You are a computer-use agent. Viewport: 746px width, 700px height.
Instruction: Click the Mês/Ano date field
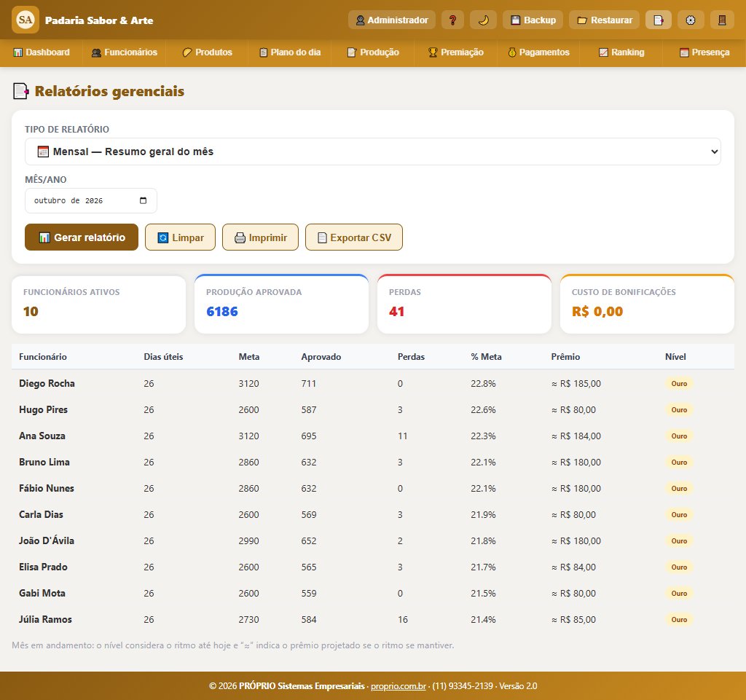pyautogui.click(x=91, y=201)
